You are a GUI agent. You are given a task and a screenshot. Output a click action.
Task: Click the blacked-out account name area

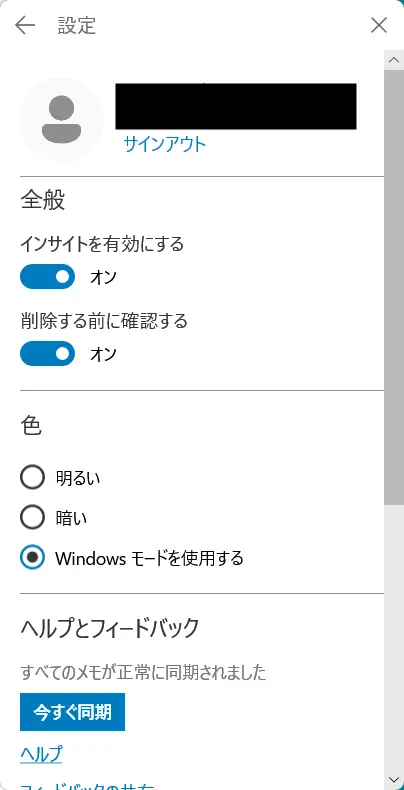(x=236, y=106)
